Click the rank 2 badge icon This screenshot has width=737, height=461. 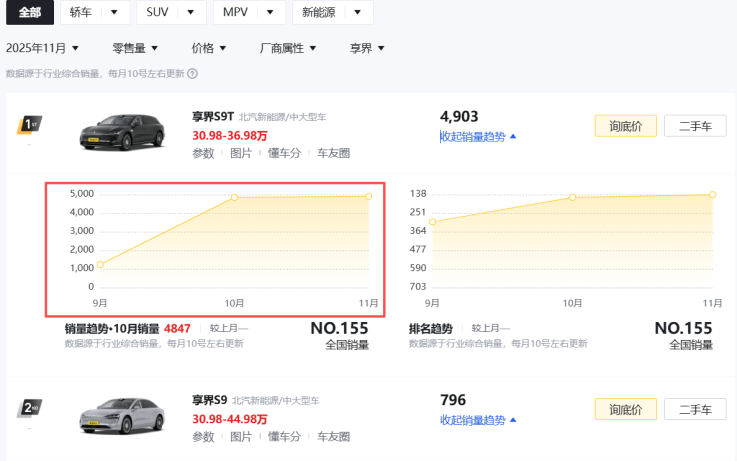tap(29, 408)
